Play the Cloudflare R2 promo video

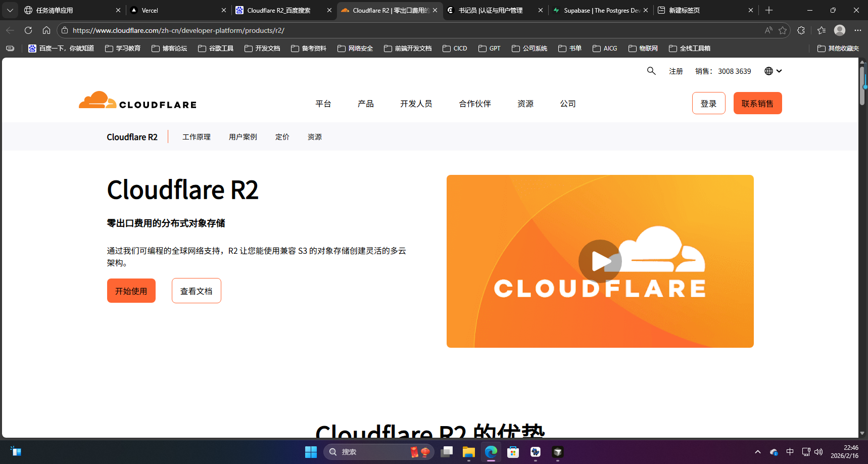600,261
